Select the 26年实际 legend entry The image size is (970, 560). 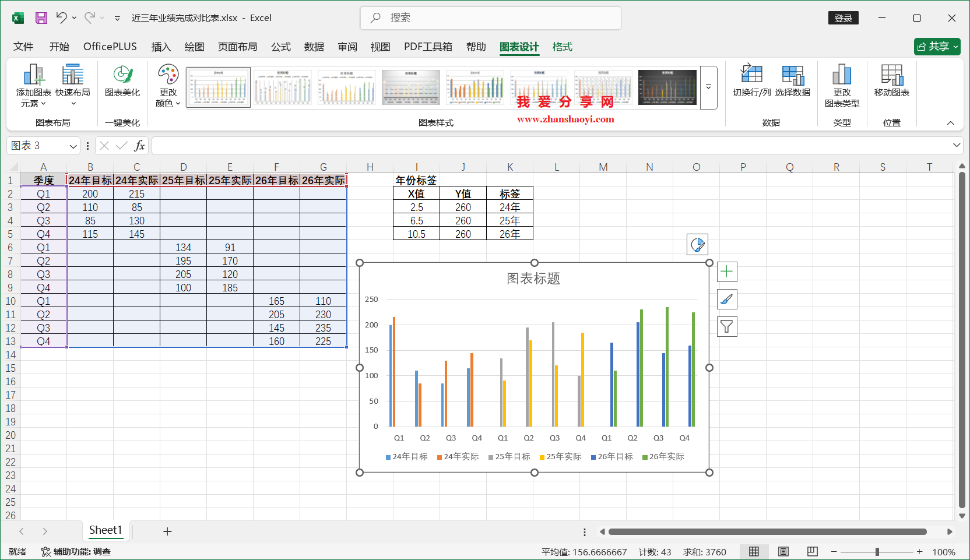(x=663, y=457)
